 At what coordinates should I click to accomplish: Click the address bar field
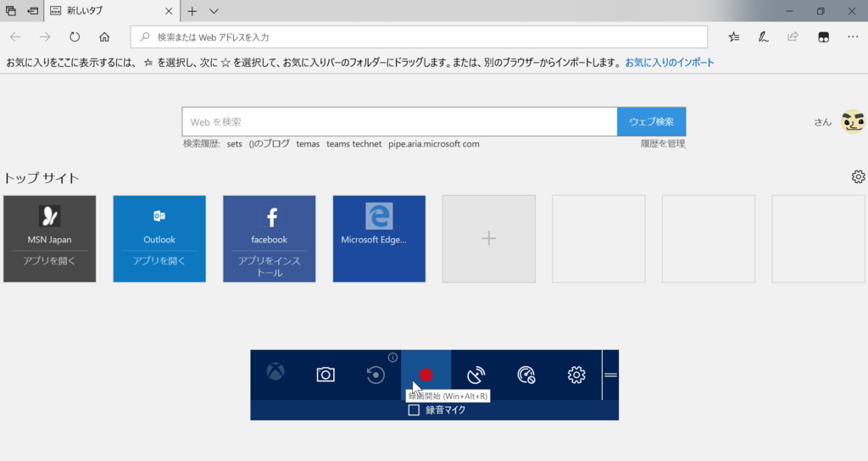419,37
